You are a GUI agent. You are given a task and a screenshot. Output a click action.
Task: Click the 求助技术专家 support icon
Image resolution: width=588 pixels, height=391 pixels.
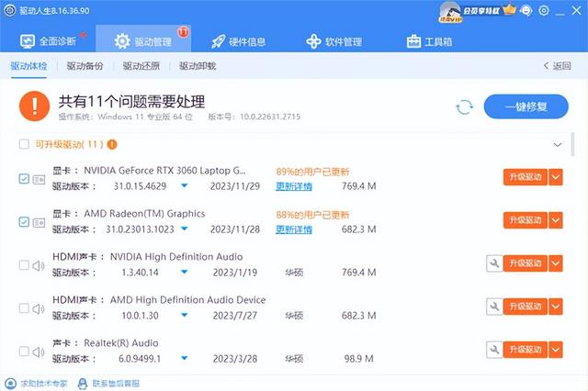[11, 384]
